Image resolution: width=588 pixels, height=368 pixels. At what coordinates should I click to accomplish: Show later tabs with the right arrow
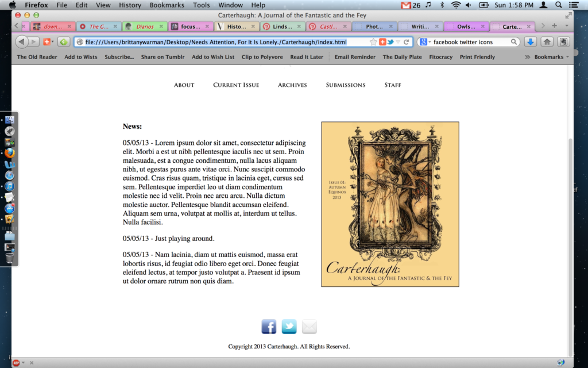(543, 26)
